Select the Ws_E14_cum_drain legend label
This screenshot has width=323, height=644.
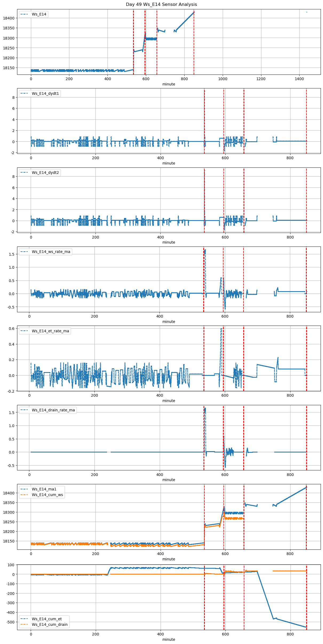(x=50, y=625)
